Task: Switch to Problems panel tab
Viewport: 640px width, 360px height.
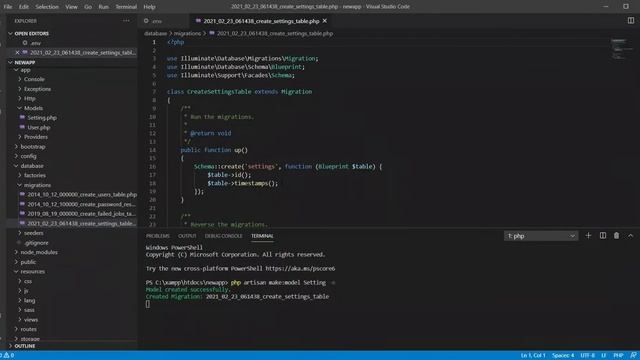Action: (158, 236)
